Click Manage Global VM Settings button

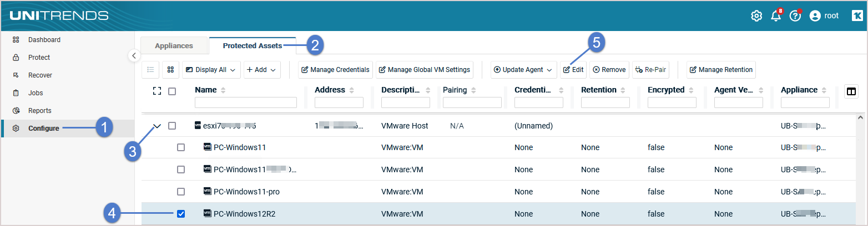(x=425, y=70)
